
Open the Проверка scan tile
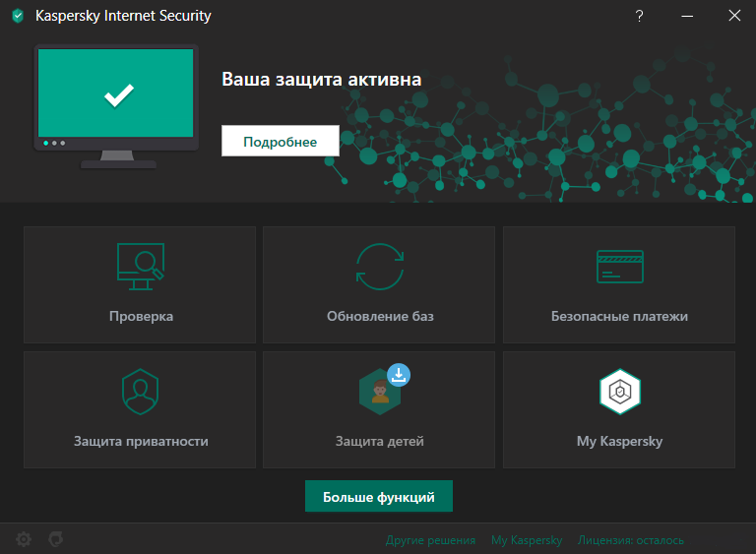coord(140,284)
